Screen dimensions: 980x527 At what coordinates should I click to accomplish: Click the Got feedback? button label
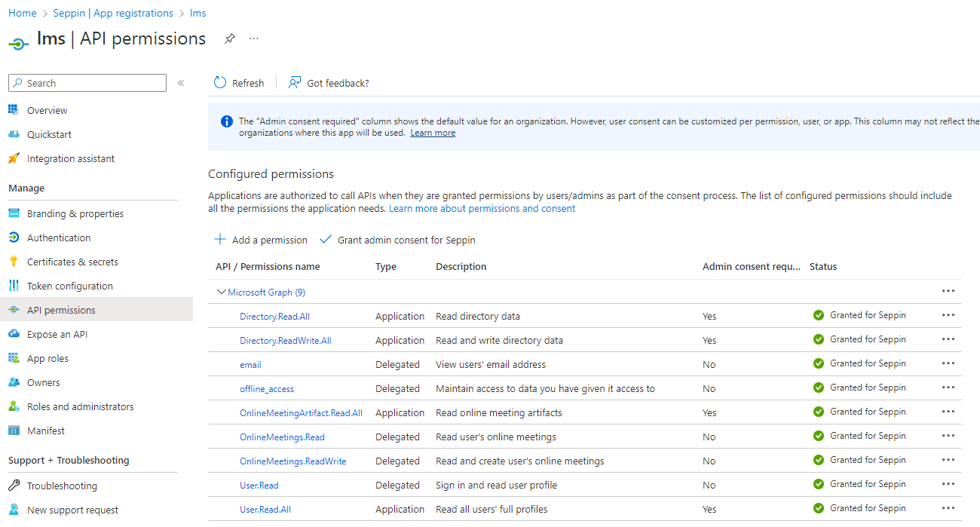coord(338,83)
